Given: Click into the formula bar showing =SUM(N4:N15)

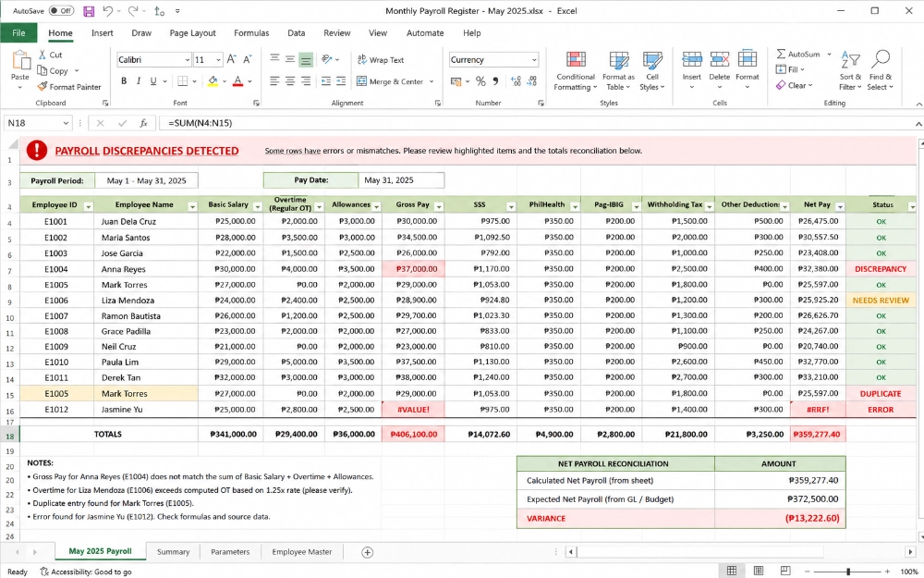Looking at the screenshot, I should click(x=536, y=123).
